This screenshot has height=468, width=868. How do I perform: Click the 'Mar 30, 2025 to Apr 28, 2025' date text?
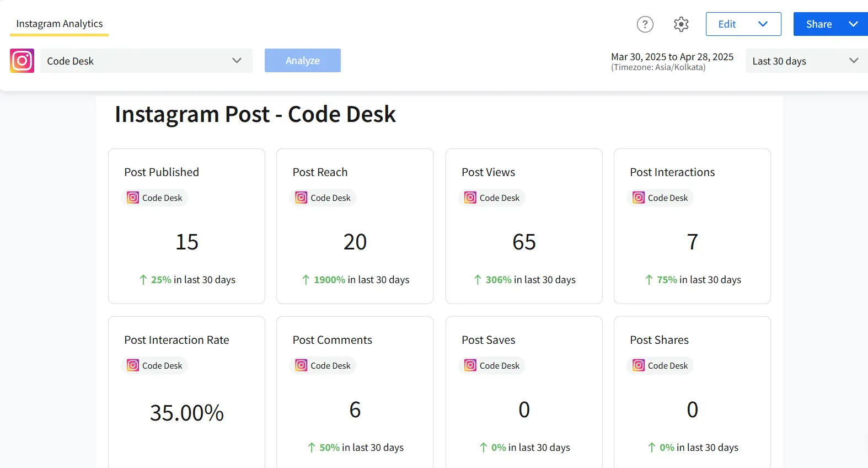click(672, 57)
